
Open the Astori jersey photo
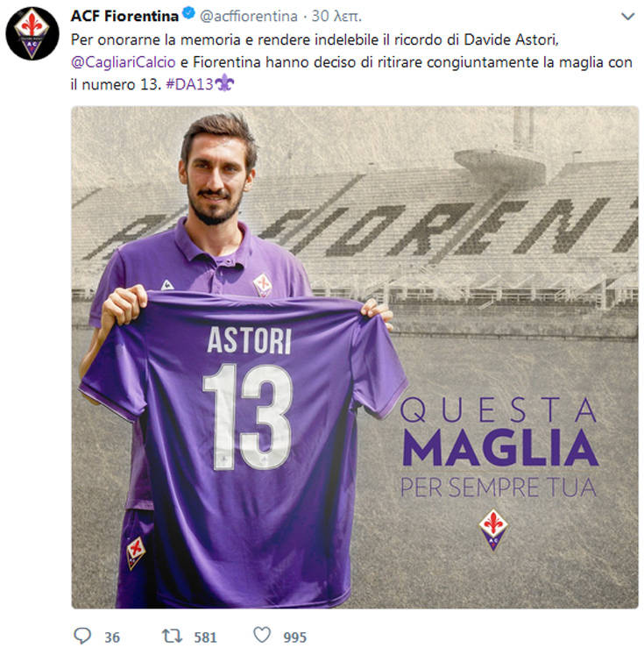[355, 357]
